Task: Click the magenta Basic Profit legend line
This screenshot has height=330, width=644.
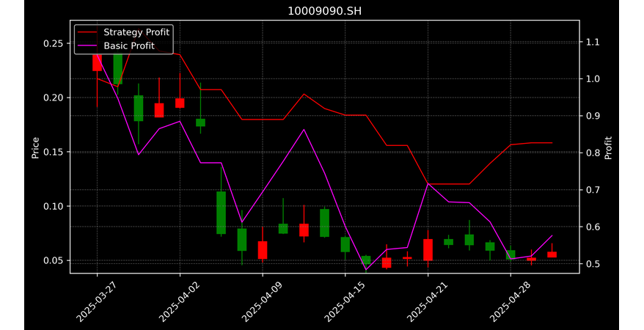Action: click(x=87, y=46)
